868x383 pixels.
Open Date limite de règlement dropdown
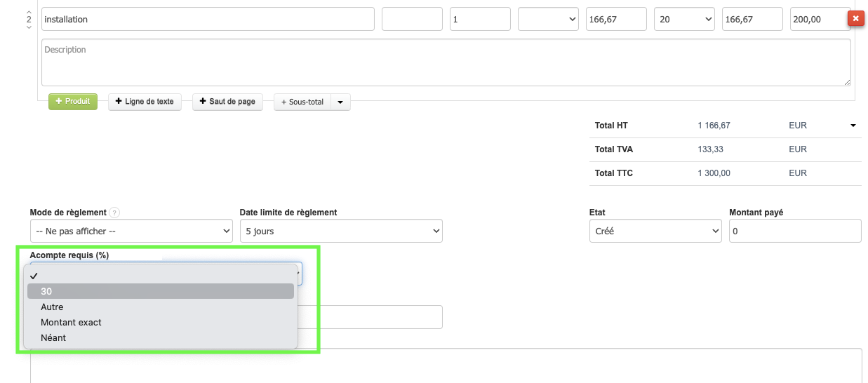point(341,231)
